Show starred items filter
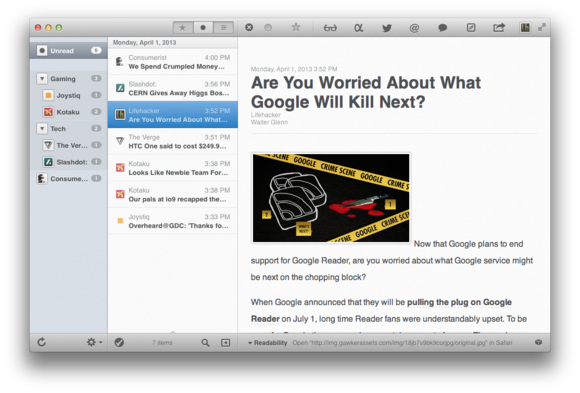Screen dimensions: 580x393 [183, 27]
